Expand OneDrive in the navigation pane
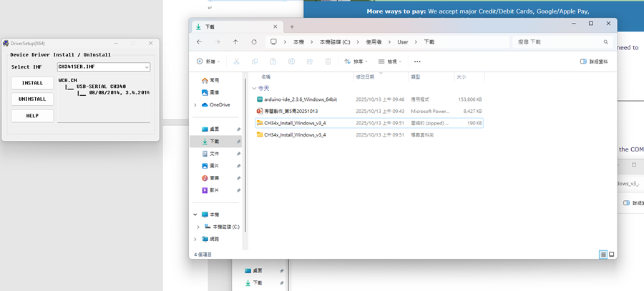 point(195,105)
